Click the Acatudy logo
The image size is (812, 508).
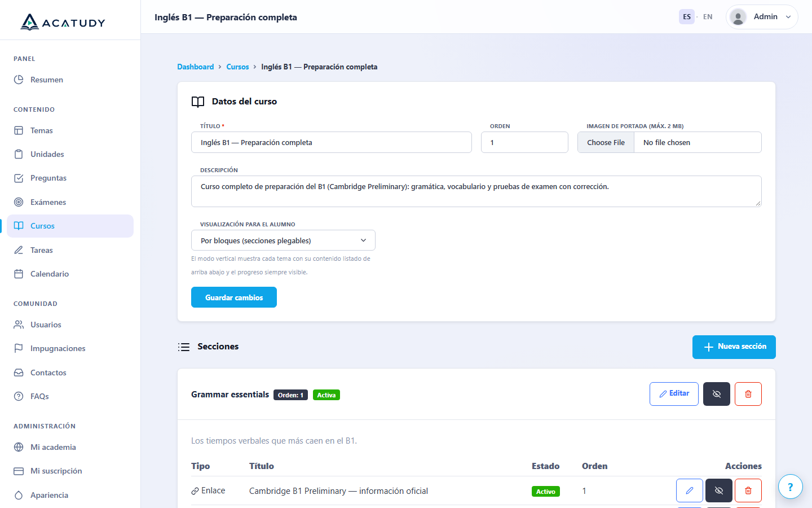(x=63, y=22)
